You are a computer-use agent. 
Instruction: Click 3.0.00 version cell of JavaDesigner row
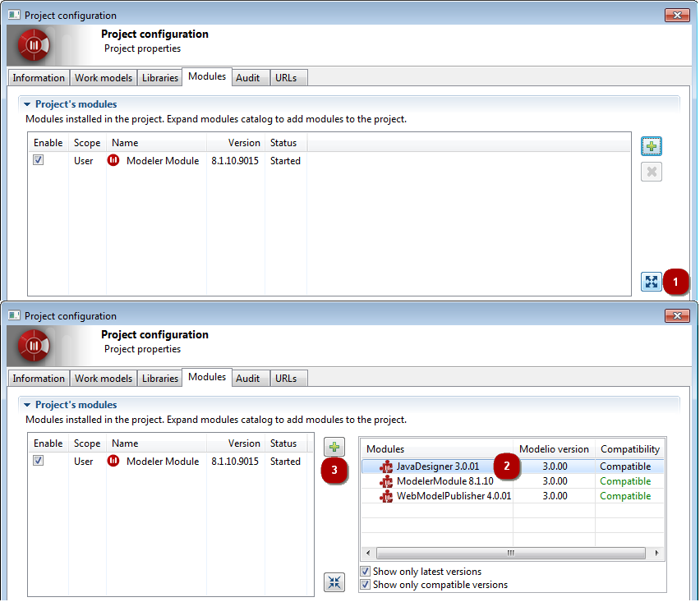pos(555,467)
